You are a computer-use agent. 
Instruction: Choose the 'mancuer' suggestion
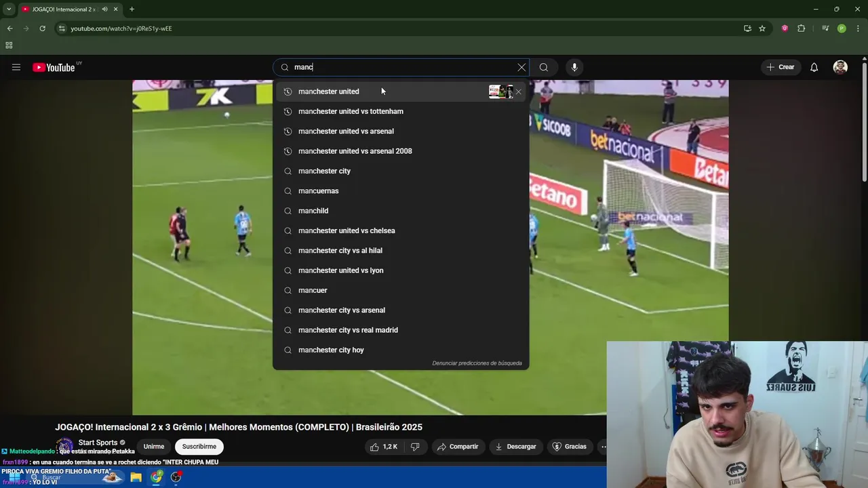401,290
